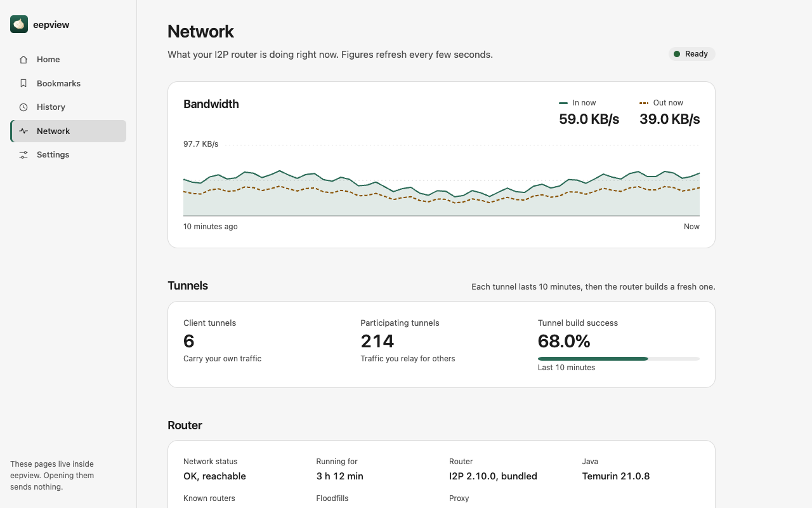Click the tunnel lifetime explanation text
The height and width of the screenshot is (508, 812).
click(x=593, y=287)
